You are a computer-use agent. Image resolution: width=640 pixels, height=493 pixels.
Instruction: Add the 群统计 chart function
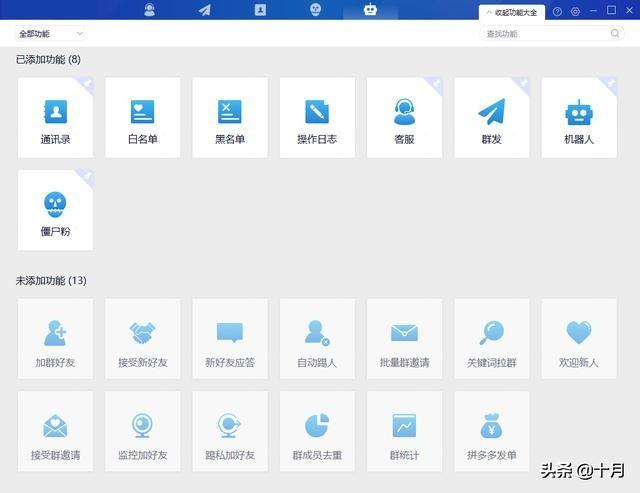404,431
